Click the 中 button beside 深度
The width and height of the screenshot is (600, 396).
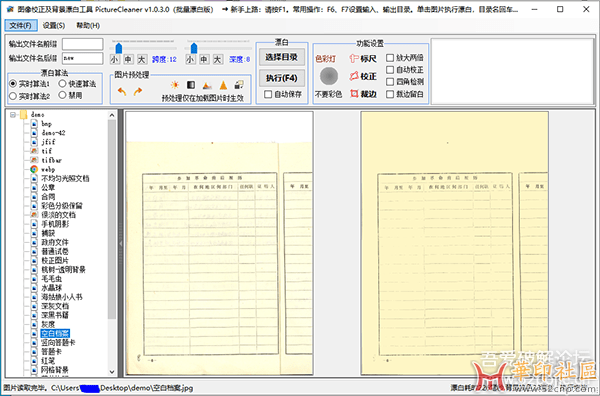tap(204, 59)
